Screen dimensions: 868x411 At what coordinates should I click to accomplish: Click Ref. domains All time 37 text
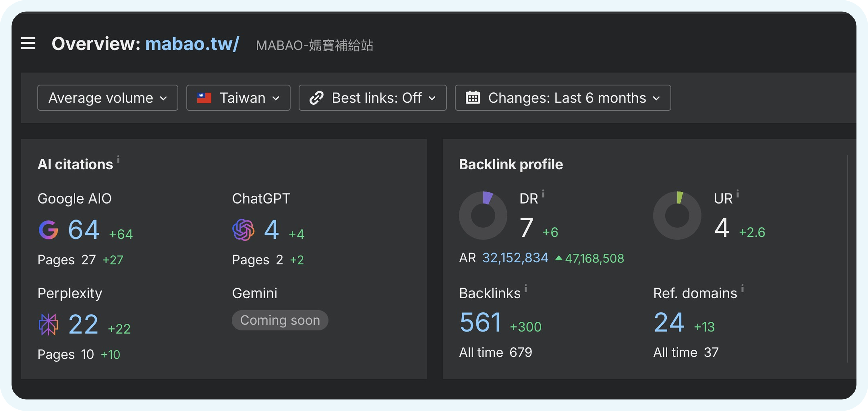tap(686, 352)
